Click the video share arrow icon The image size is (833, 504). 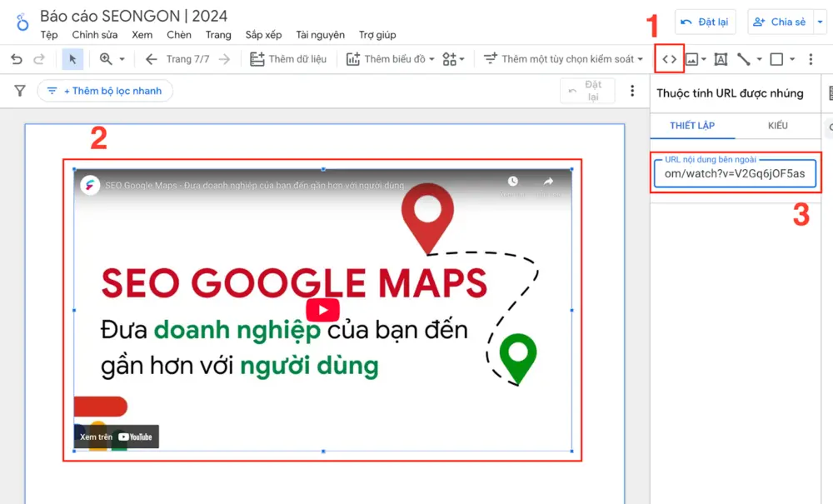click(548, 182)
